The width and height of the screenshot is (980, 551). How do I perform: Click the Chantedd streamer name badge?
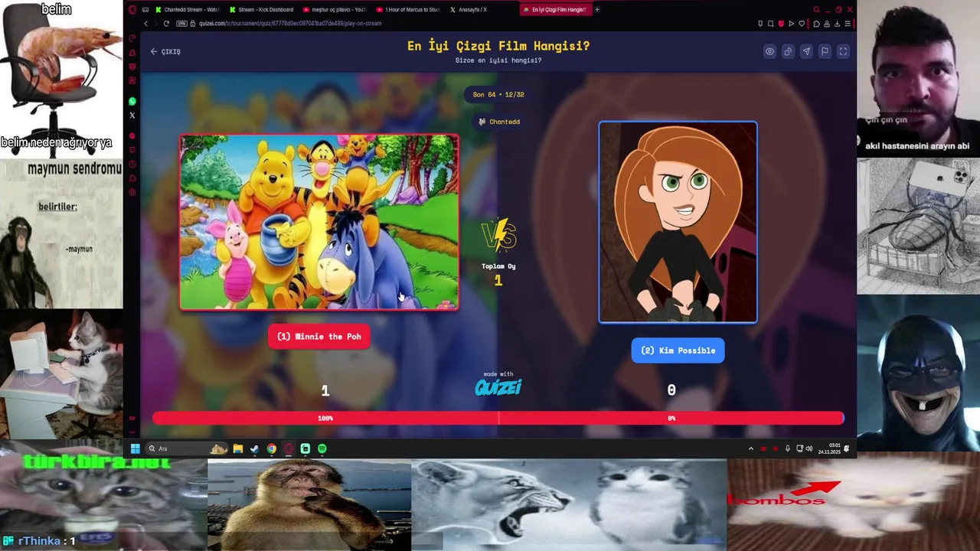coord(498,122)
